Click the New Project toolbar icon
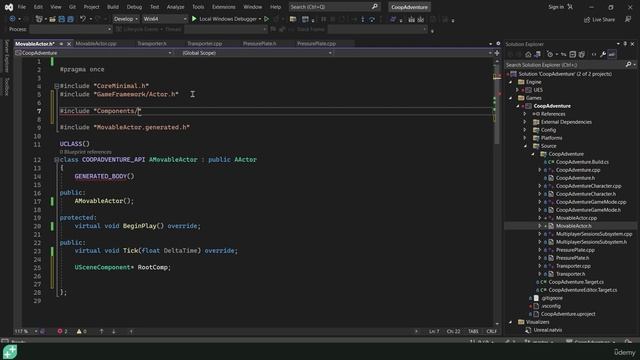Viewport: 640px width, 360px height. [39, 19]
